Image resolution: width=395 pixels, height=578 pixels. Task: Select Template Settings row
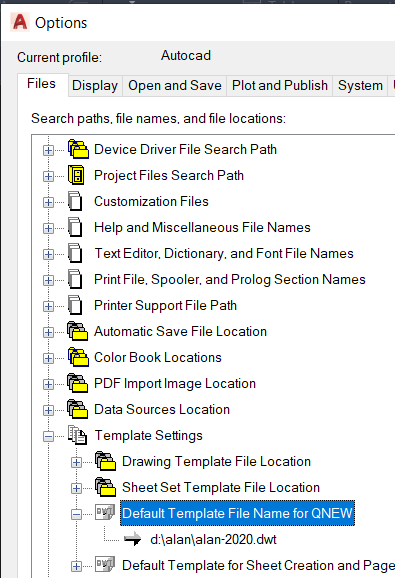point(148,435)
